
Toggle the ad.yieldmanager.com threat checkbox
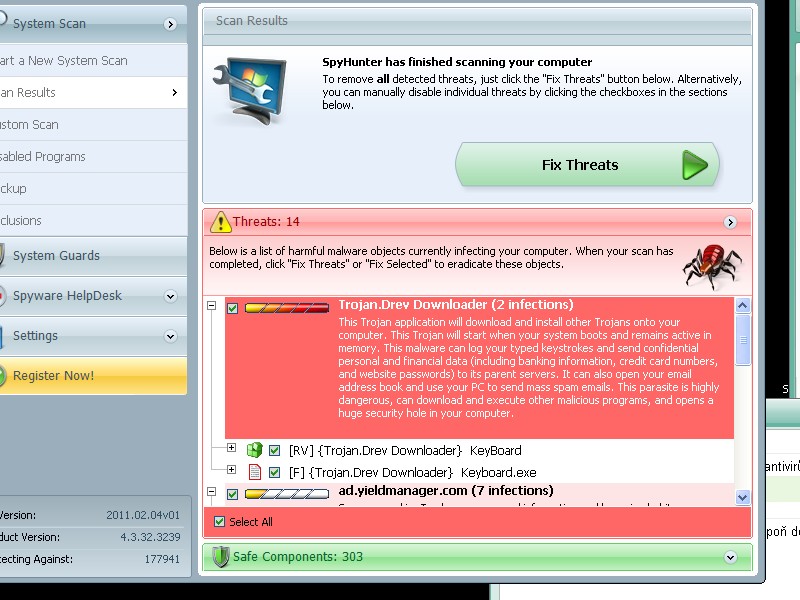click(x=233, y=494)
